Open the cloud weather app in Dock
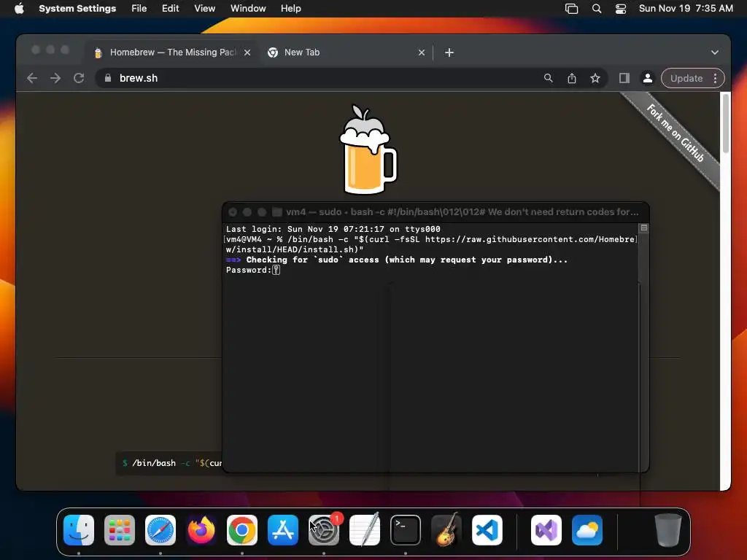747x560 pixels. [x=587, y=530]
